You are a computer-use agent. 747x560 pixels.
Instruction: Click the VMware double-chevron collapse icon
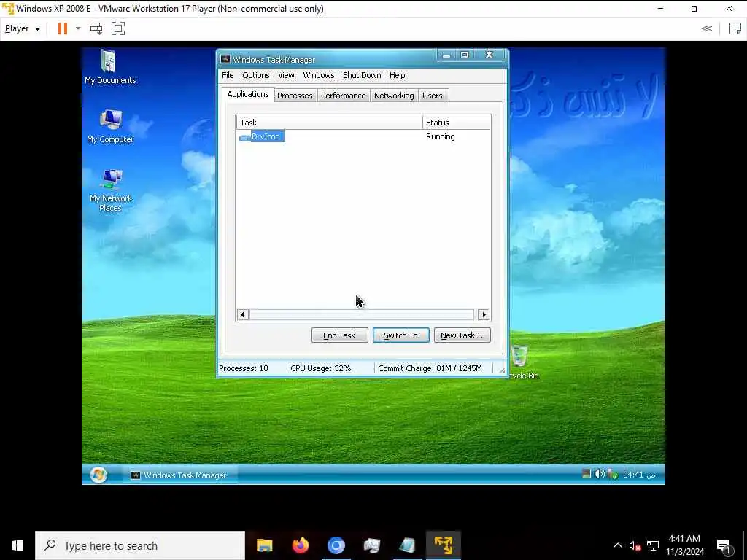pyautogui.click(x=706, y=28)
